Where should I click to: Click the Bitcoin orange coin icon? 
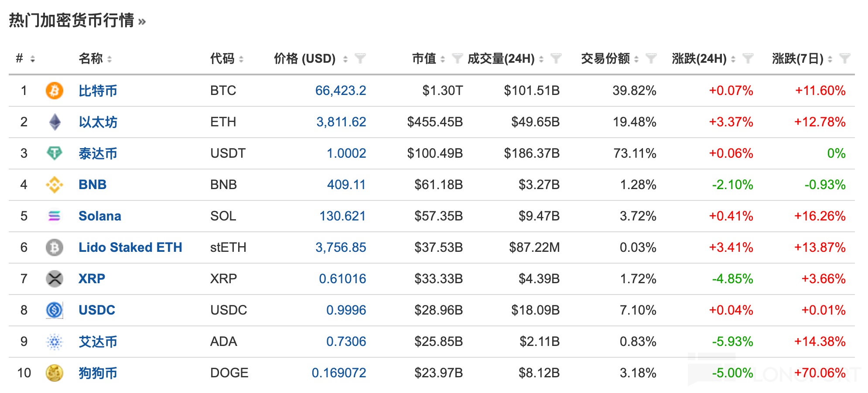(54, 91)
